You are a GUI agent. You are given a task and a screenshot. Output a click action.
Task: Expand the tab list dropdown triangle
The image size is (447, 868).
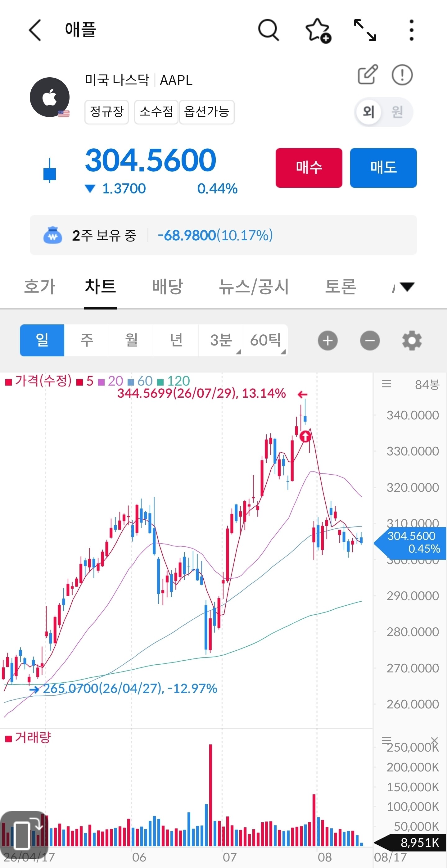(x=407, y=287)
